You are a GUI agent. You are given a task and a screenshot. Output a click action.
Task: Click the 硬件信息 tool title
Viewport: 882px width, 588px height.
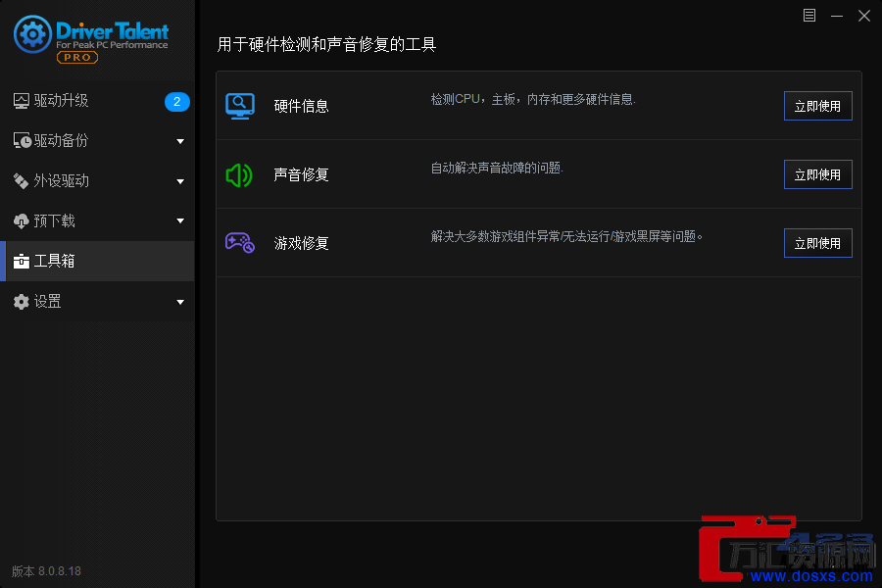[x=301, y=106]
